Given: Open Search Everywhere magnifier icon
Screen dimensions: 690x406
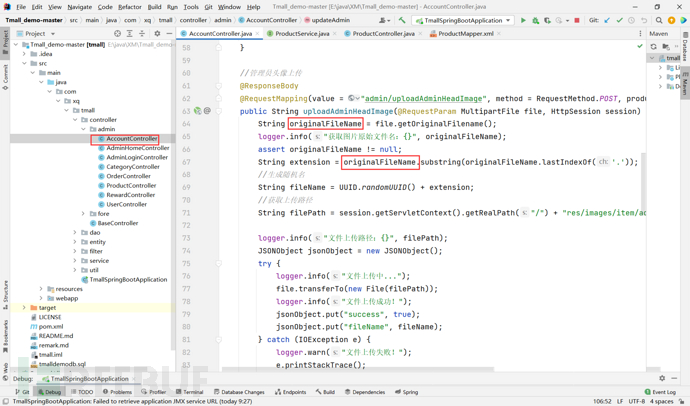Looking at the screenshot, I should tap(659, 20).
